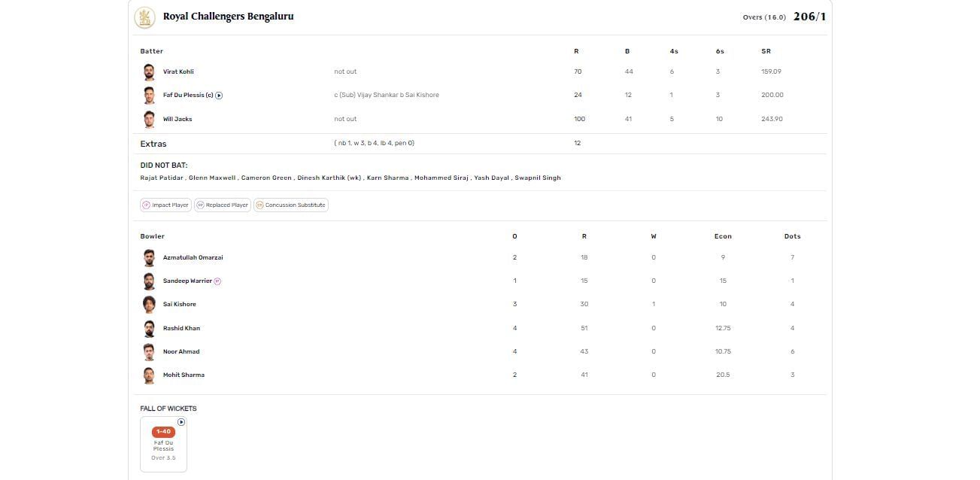Click Will Jacks' player photo

click(x=149, y=120)
